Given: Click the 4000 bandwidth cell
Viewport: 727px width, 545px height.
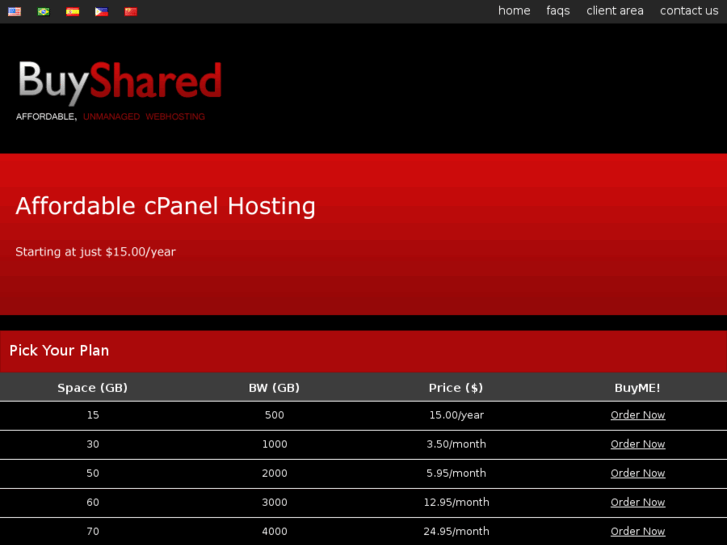Looking at the screenshot, I should (x=274, y=532).
